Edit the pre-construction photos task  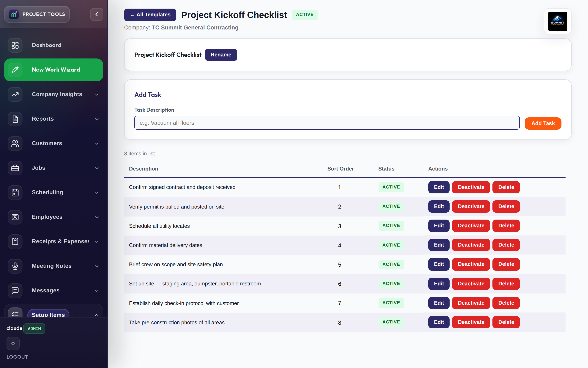coord(439,322)
